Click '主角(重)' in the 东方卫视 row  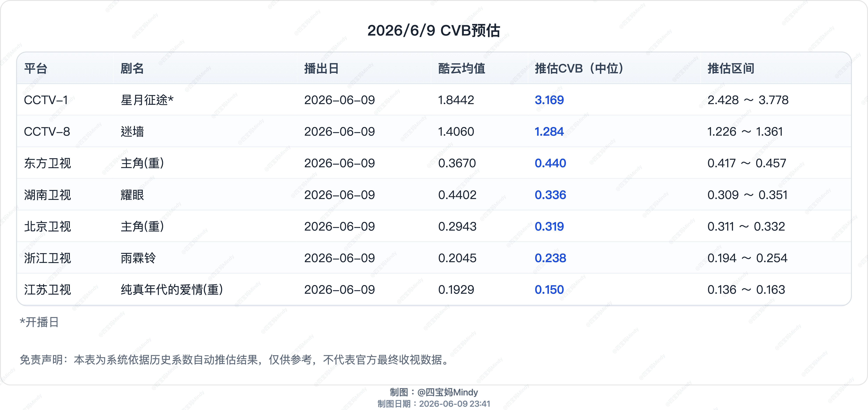[x=143, y=163]
